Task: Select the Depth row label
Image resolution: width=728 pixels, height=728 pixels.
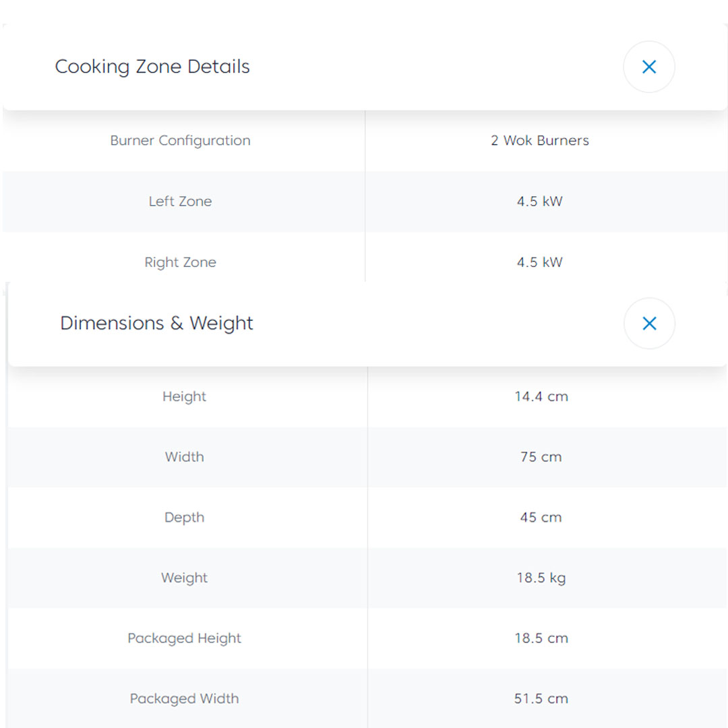Action: point(184,518)
